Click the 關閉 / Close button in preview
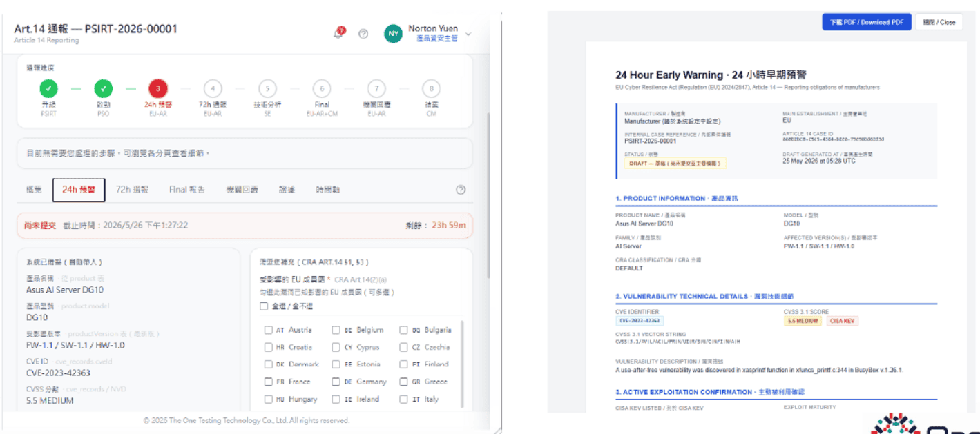This screenshot has height=434, width=980. click(x=939, y=22)
